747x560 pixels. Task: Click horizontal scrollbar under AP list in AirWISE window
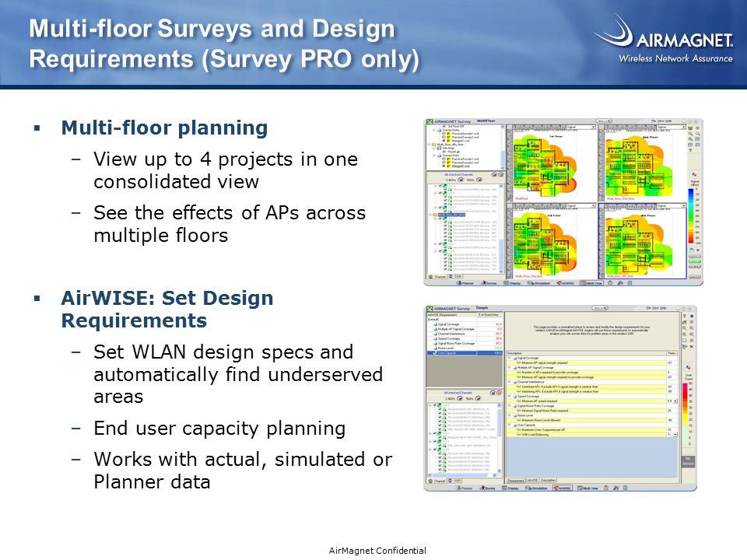(x=462, y=474)
